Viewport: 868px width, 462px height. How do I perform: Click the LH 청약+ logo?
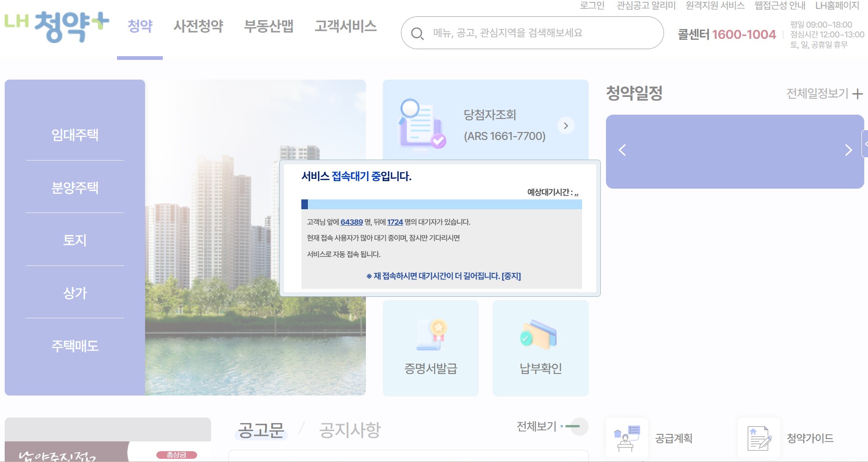pos(57,26)
